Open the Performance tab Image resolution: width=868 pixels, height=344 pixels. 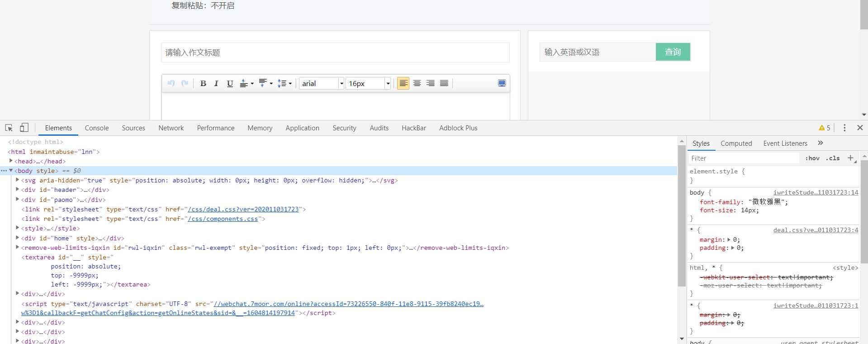click(x=216, y=128)
